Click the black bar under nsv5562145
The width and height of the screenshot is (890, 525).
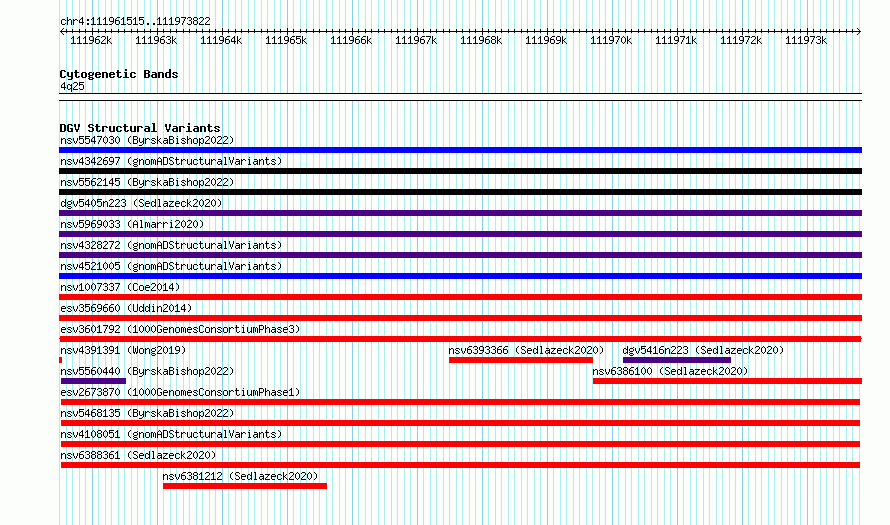[x=460, y=192]
